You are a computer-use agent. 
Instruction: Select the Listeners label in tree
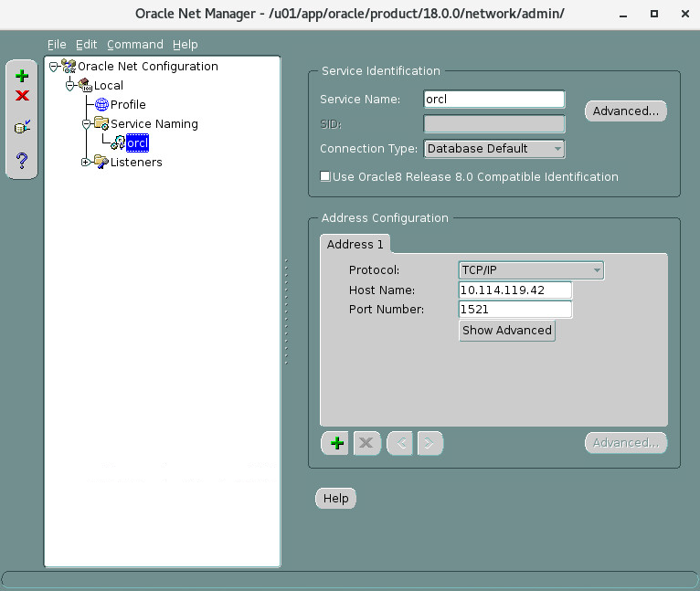click(x=136, y=162)
